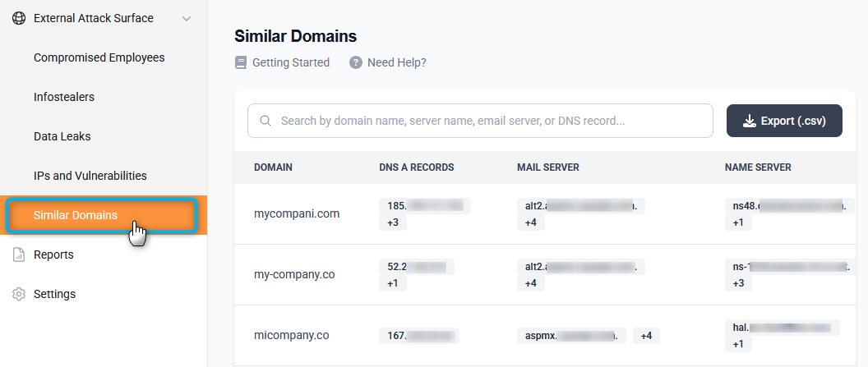
Task: Click the Settings gear icon
Action: [19, 294]
